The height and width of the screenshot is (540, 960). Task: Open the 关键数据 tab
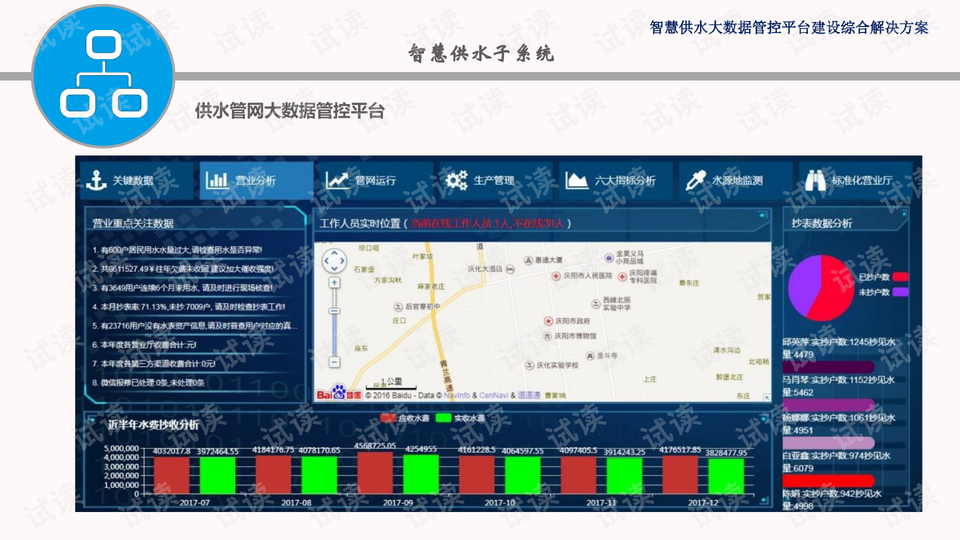135,180
